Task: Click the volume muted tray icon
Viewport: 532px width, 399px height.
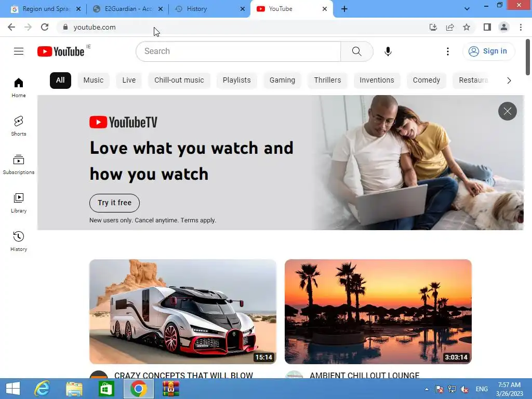Action: pyautogui.click(x=464, y=389)
